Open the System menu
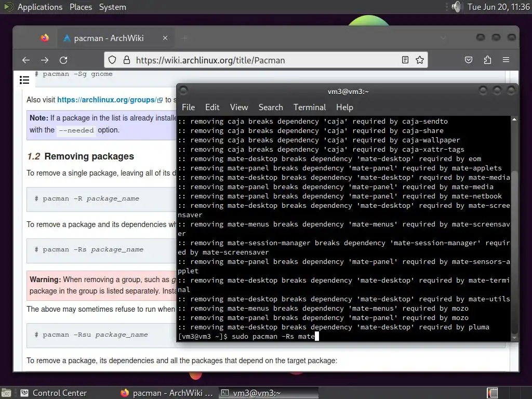 [113, 7]
